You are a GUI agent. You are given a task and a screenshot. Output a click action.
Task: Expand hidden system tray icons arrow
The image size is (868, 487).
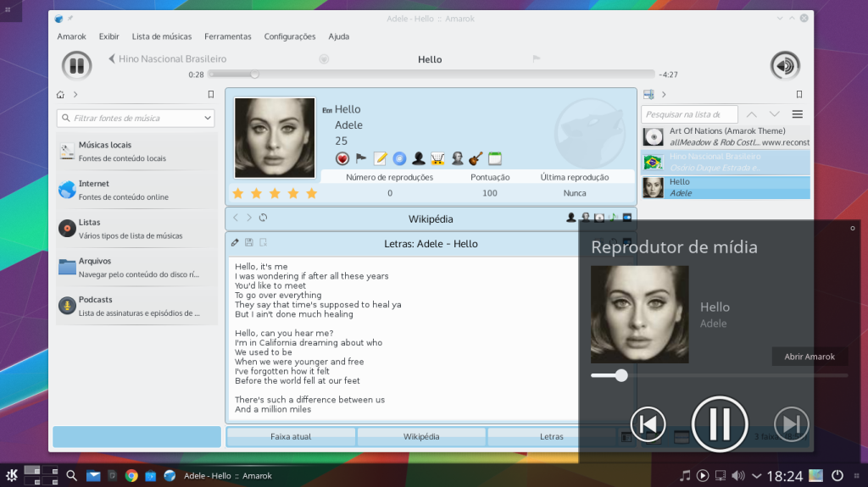757,475
